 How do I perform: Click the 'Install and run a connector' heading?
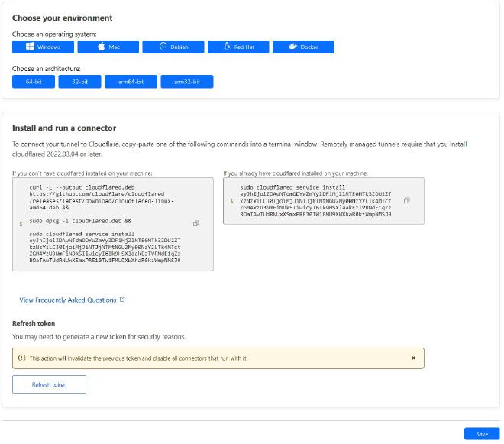64,128
